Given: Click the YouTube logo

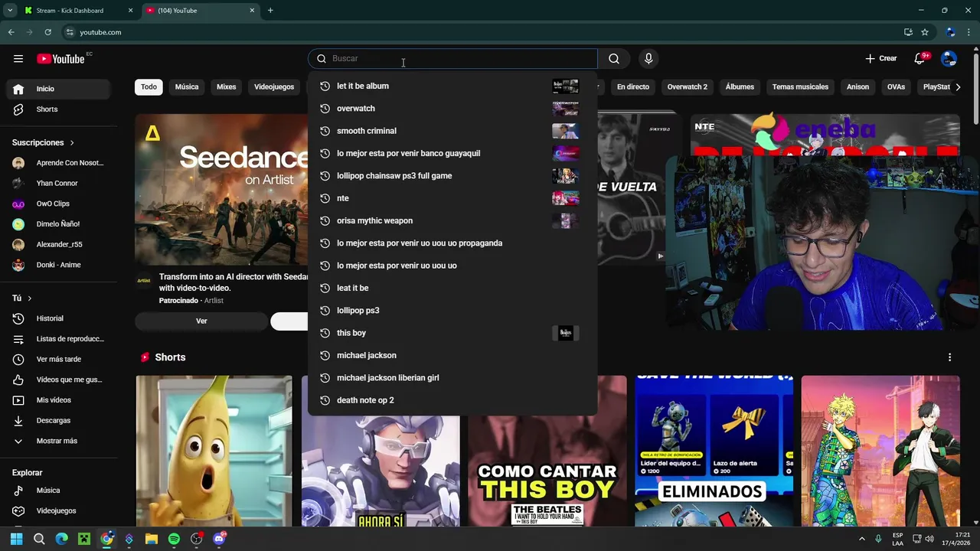Looking at the screenshot, I should pos(60,59).
